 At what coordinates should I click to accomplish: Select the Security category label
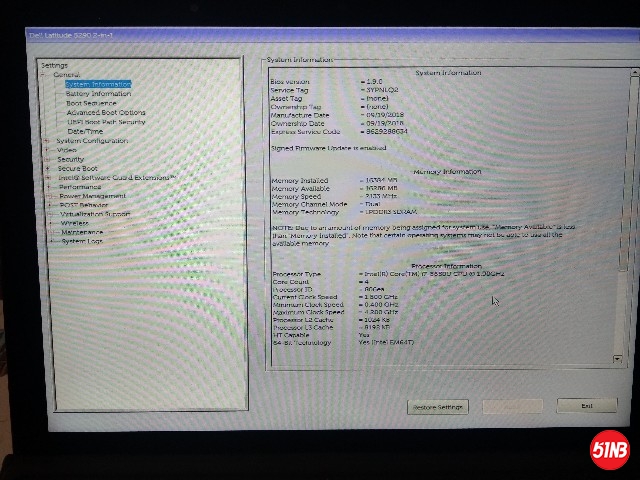(71, 159)
